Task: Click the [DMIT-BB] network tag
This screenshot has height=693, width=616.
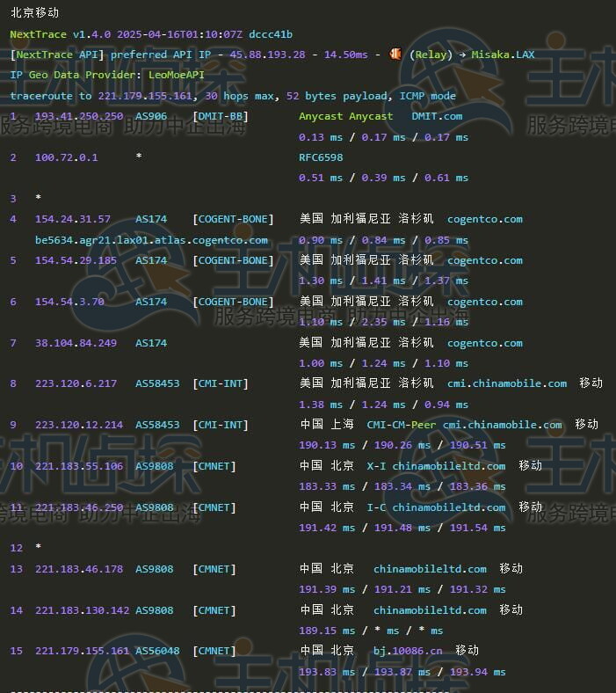Action: click(220, 116)
